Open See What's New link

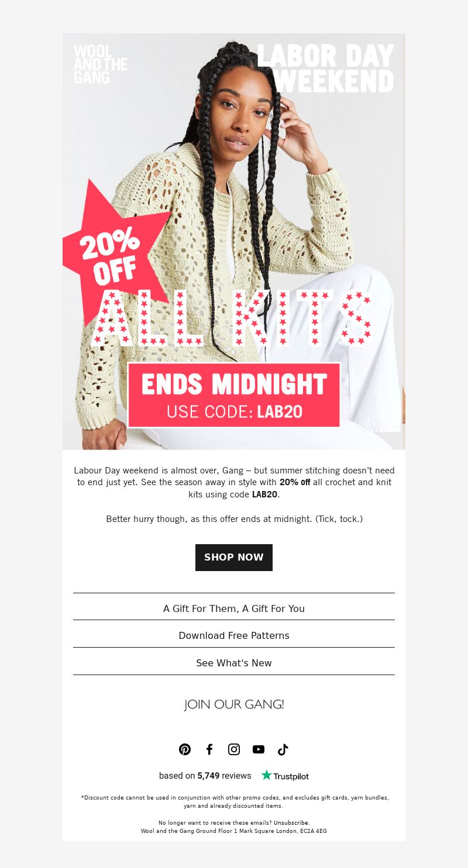(x=234, y=663)
